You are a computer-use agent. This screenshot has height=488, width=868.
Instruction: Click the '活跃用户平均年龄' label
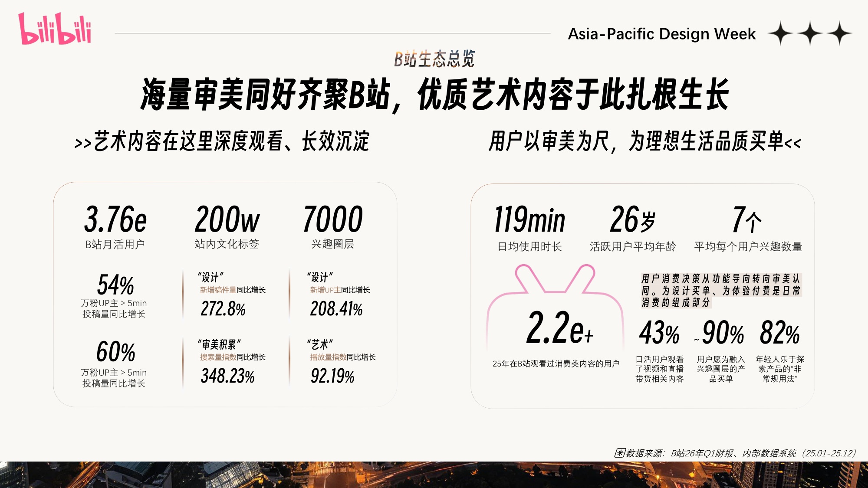point(633,246)
